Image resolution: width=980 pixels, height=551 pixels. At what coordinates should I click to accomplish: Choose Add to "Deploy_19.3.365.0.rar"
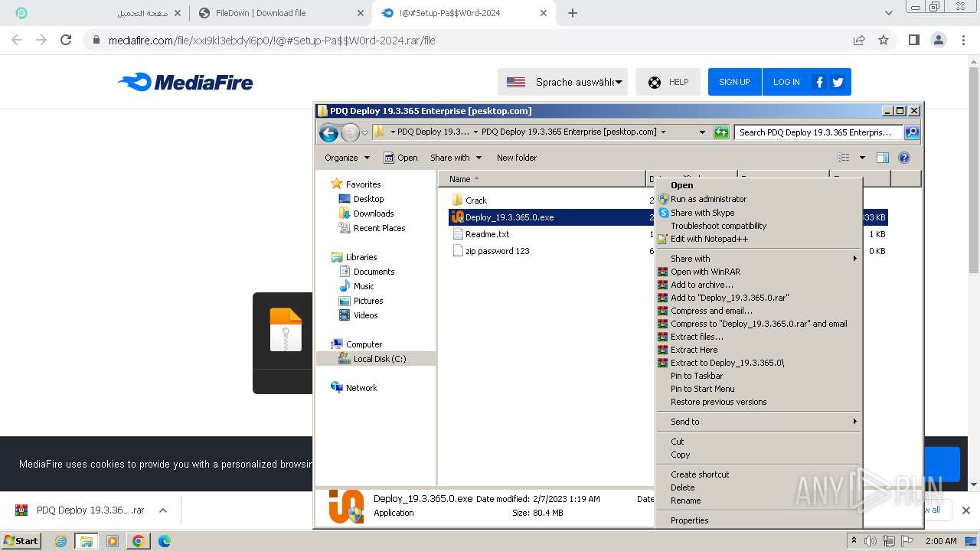(x=758, y=298)
